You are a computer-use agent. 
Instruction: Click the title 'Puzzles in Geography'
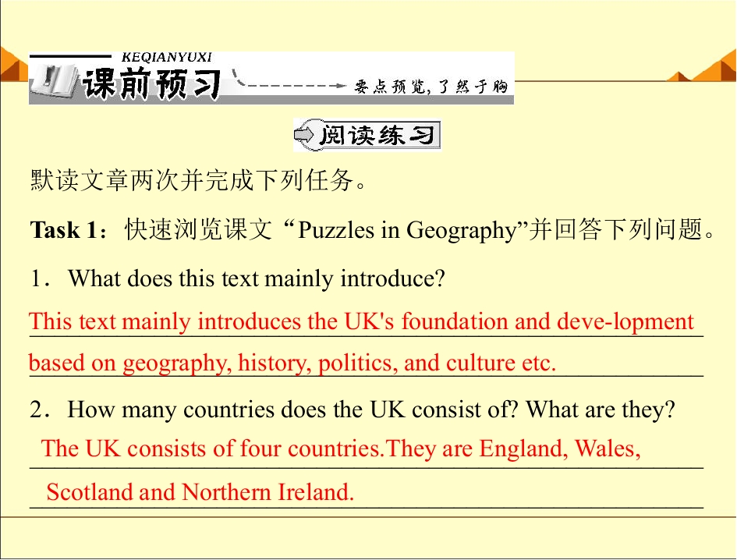[x=407, y=230]
